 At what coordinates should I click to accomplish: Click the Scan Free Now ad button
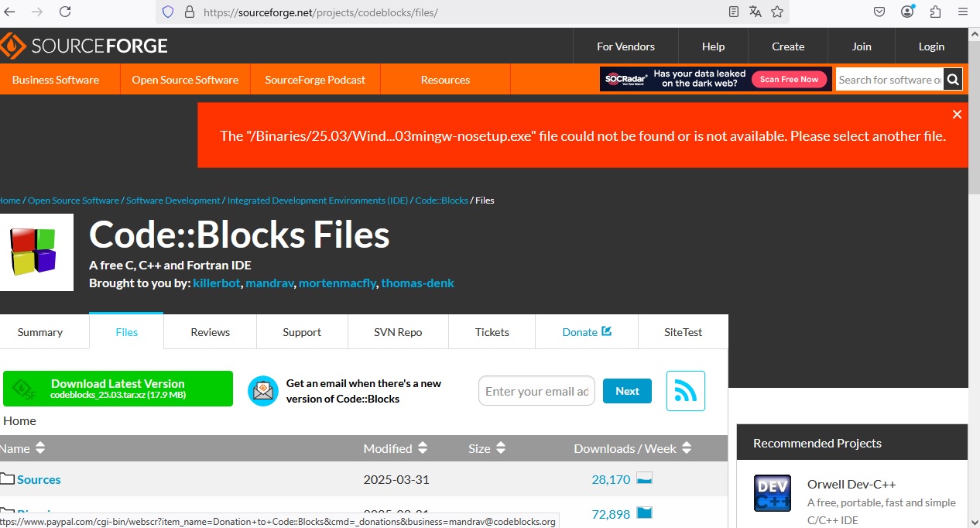789,79
